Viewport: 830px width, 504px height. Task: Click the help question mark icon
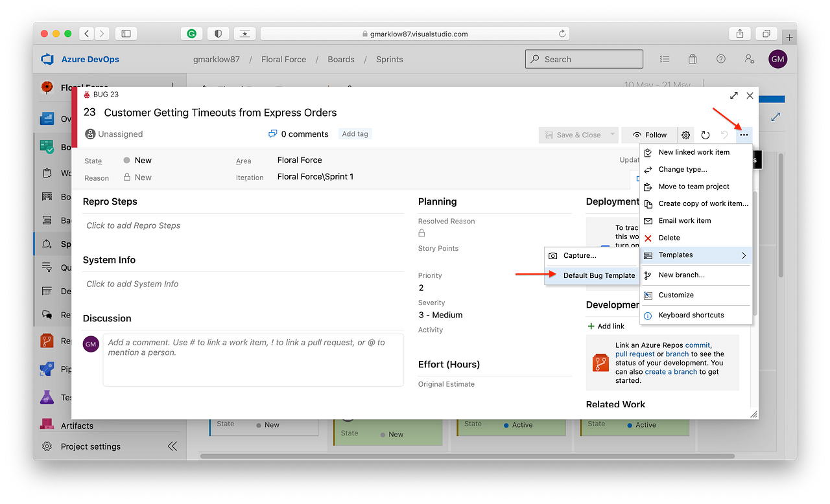point(720,59)
